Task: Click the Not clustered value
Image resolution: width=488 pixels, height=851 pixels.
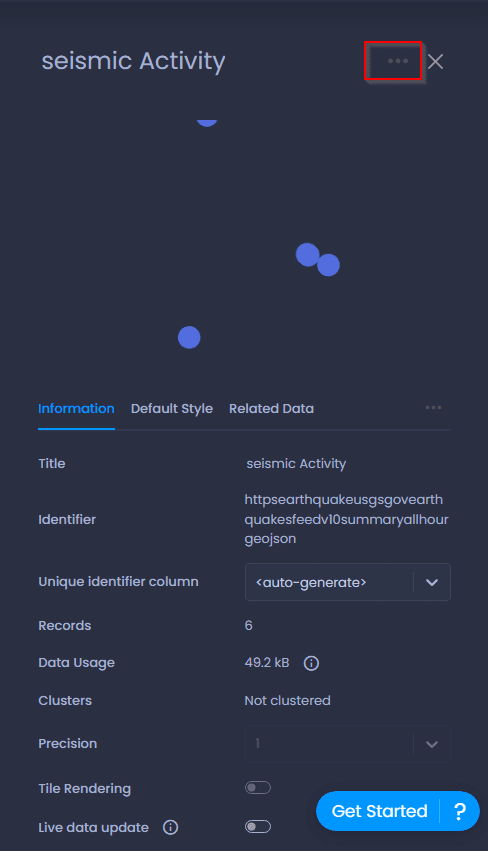Action: point(288,701)
